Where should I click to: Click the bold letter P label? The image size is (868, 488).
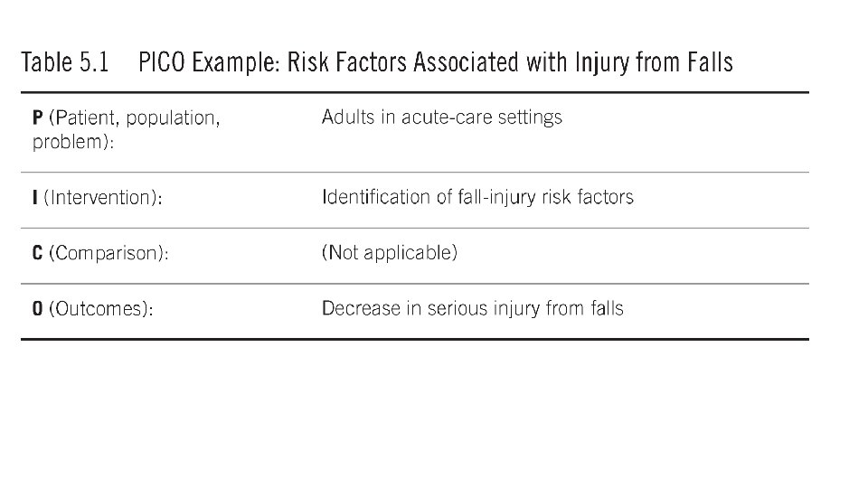pyautogui.click(x=38, y=117)
